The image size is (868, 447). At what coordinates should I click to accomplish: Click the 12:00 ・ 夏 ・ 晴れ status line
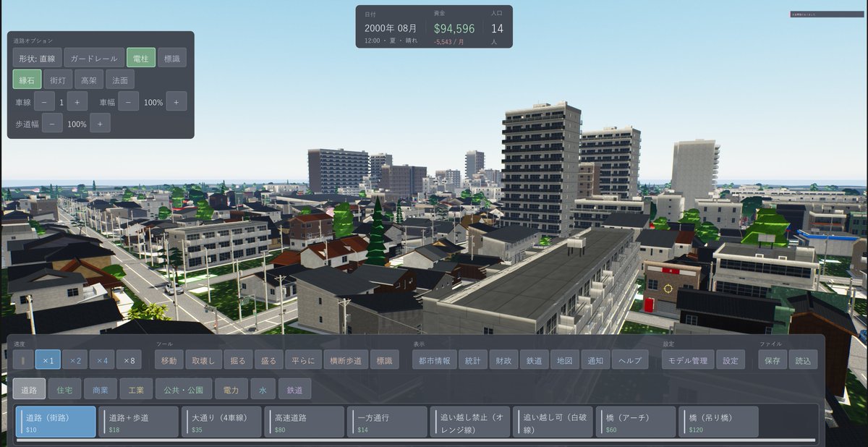tap(391, 42)
